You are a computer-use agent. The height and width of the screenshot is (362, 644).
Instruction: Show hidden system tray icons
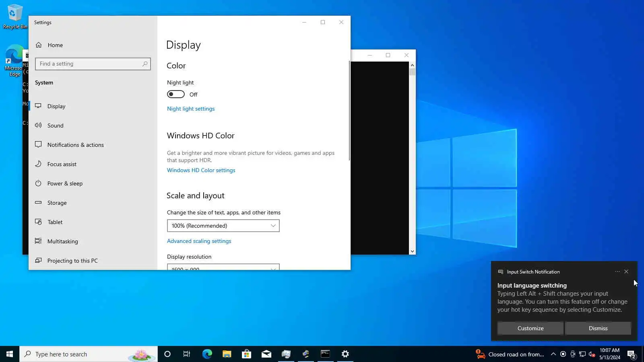point(553,354)
